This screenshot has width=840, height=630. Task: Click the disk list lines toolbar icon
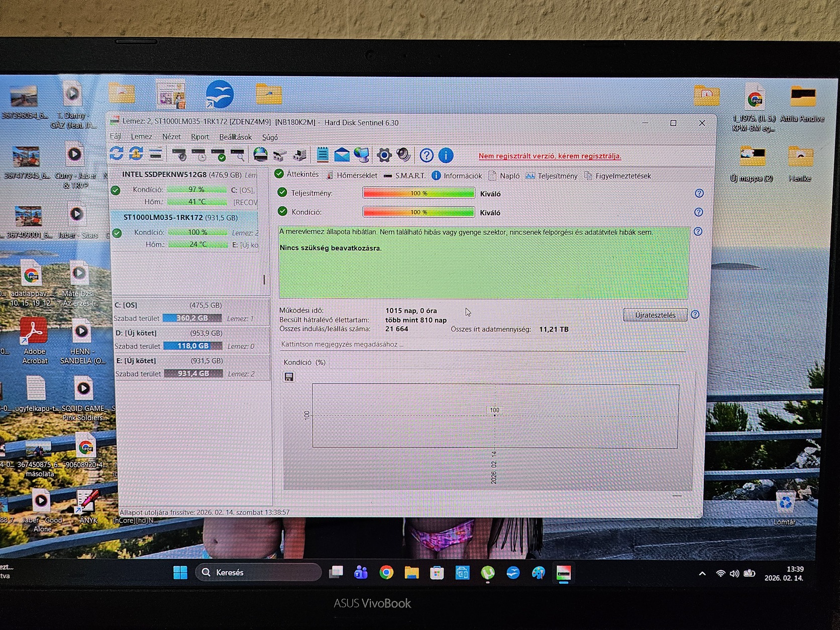point(156,154)
